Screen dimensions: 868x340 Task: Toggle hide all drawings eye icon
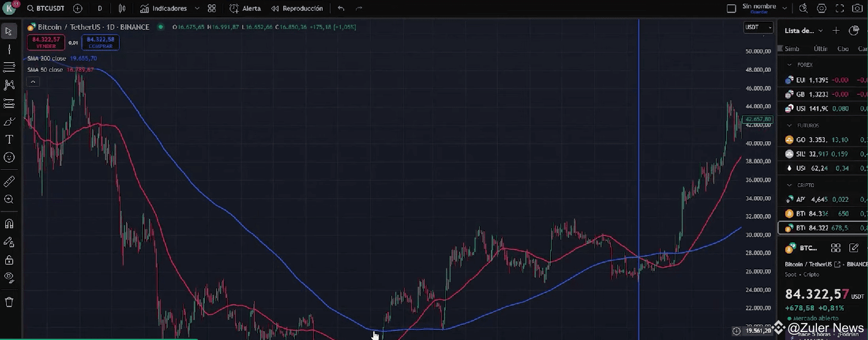[9, 278]
